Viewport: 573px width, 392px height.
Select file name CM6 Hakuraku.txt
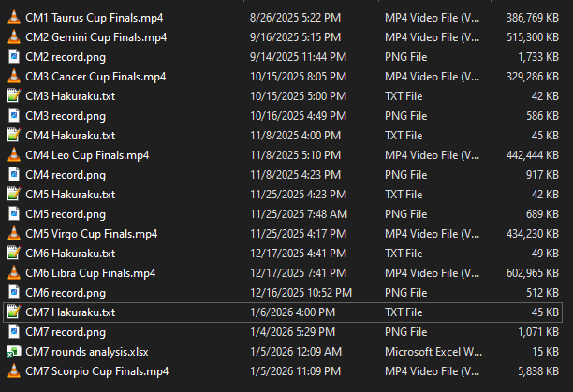pos(70,254)
